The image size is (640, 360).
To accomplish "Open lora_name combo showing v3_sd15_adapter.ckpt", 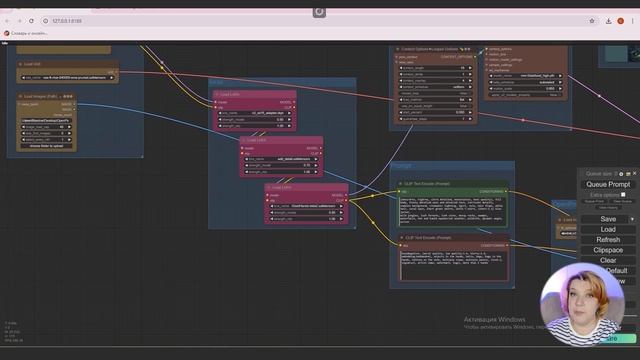I will tap(255, 113).
